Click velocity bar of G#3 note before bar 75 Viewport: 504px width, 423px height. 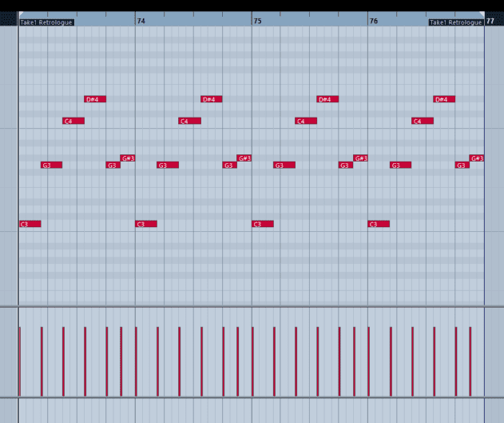click(x=238, y=361)
